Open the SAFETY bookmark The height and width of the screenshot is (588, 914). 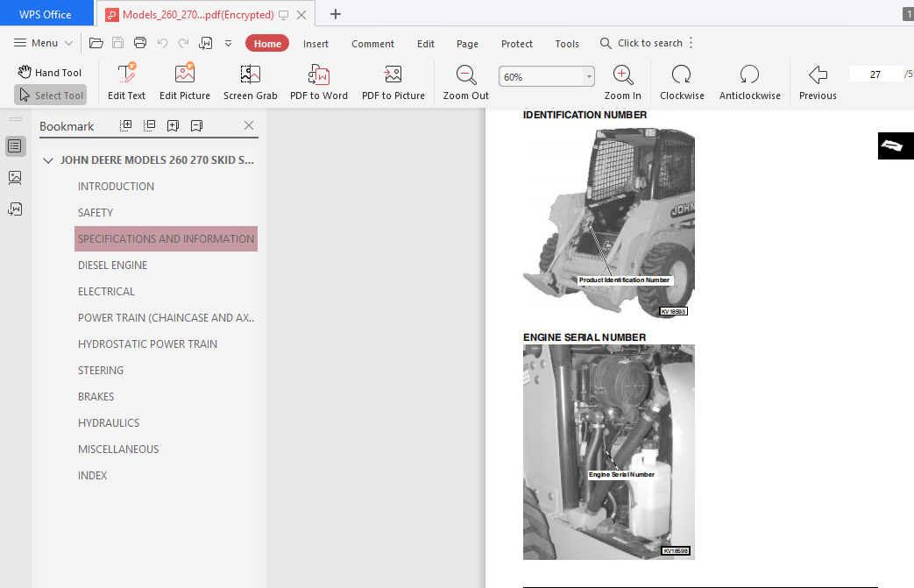pyautogui.click(x=96, y=213)
